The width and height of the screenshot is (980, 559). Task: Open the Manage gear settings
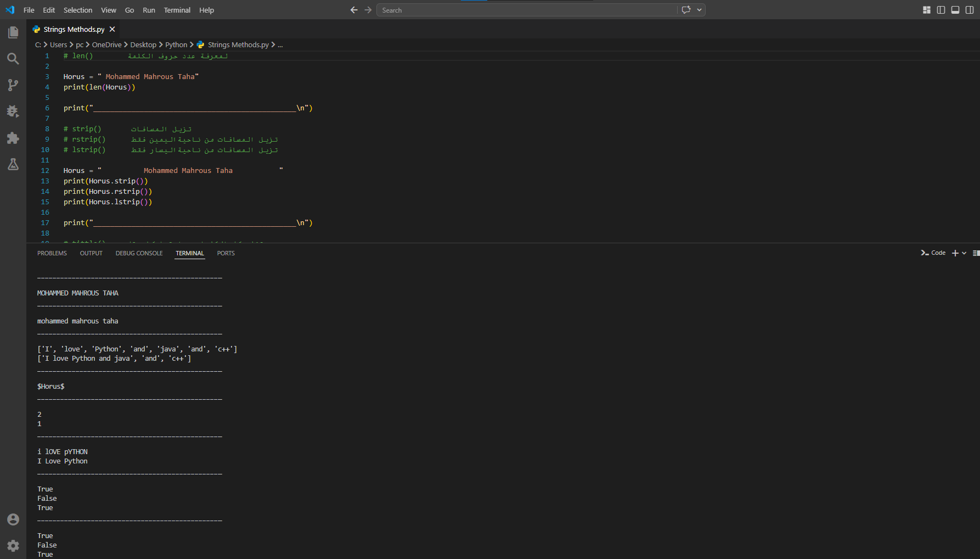13,546
